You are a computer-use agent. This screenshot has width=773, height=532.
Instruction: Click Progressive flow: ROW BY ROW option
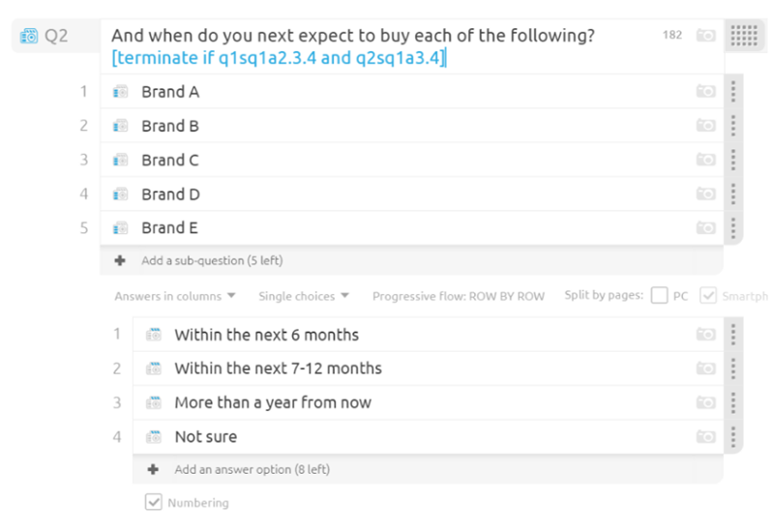(458, 296)
